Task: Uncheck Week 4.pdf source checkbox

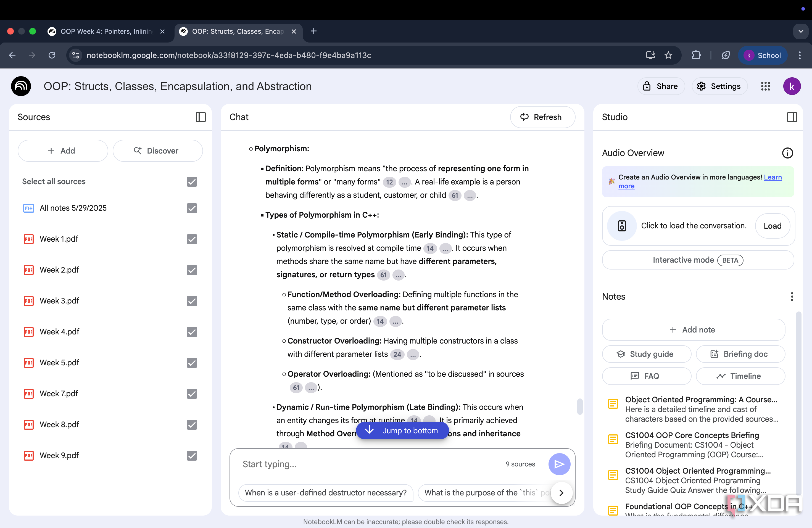Action: [x=192, y=332]
